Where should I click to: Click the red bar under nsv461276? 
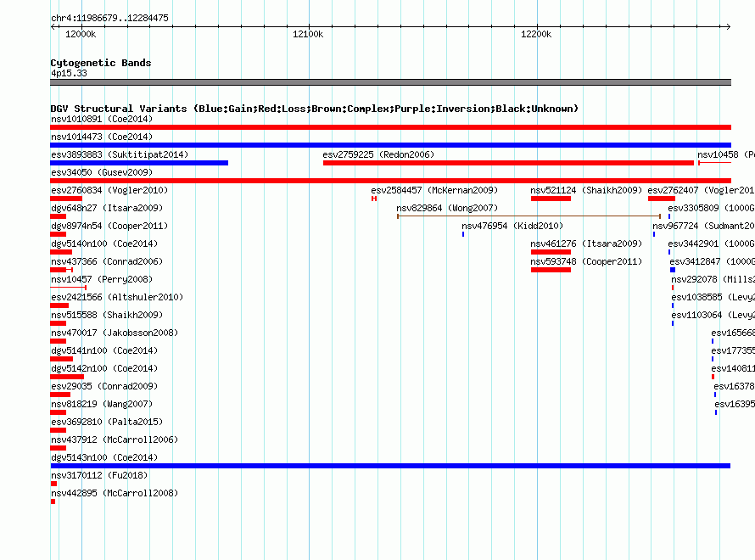[551, 252]
